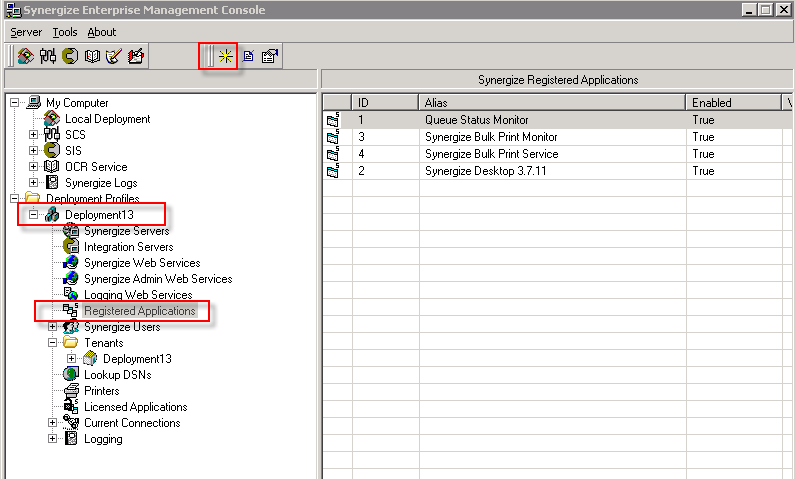Expand the SIS tree node
Screen dimensions: 796x479
(x=34, y=150)
